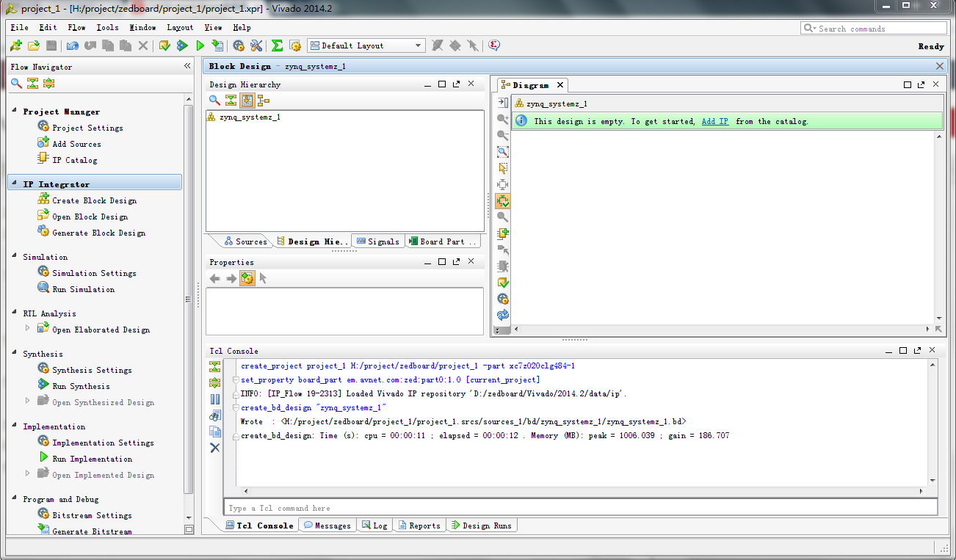The width and height of the screenshot is (956, 560).
Task: Switch to the Sources tab
Action: tap(245, 241)
